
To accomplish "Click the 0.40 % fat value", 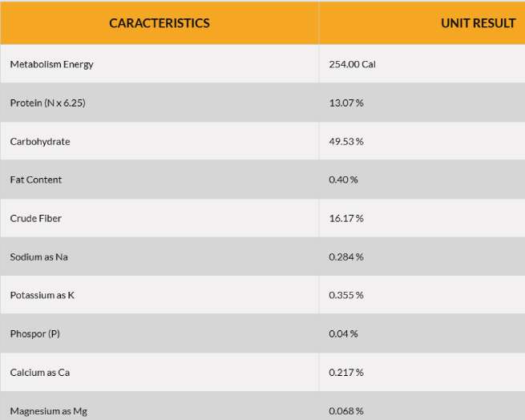I will pos(343,180).
